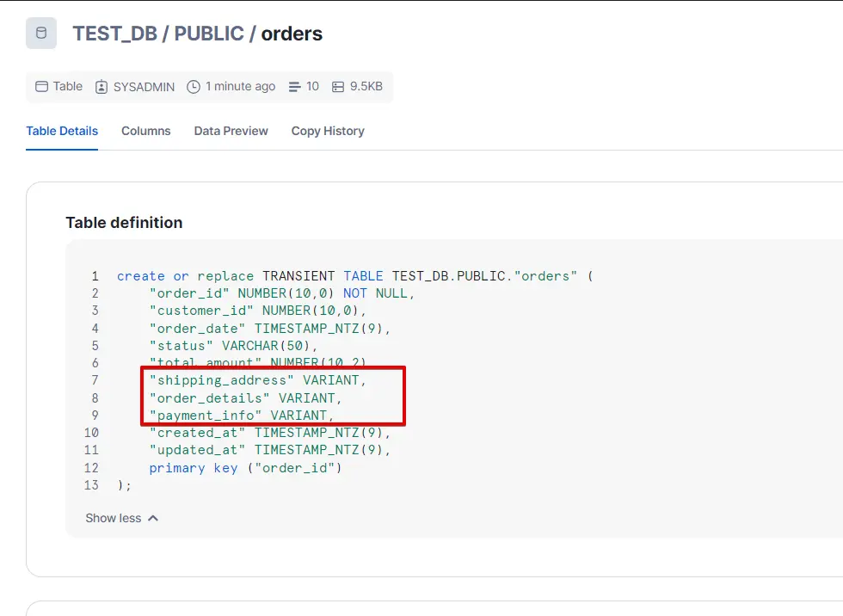This screenshot has height=616, width=843.
Task: Go to the Copy History tab
Action: (x=328, y=131)
